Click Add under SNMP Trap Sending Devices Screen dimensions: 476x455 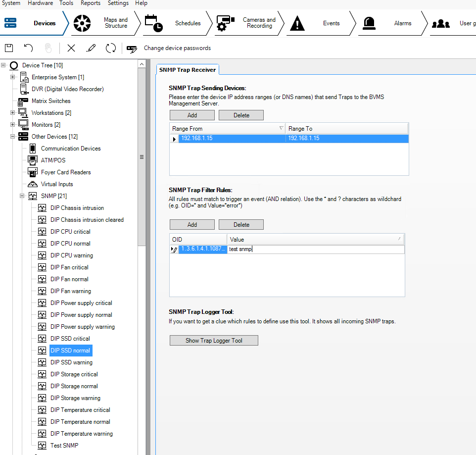coord(192,115)
